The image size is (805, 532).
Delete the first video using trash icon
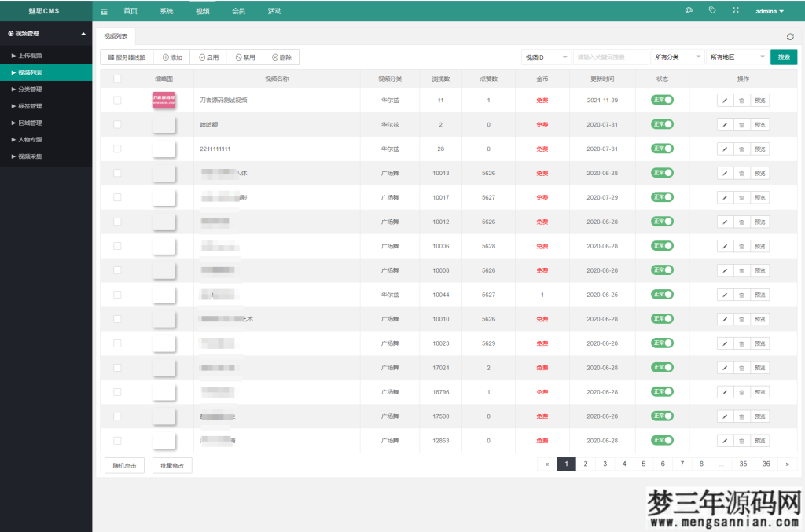click(742, 100)
